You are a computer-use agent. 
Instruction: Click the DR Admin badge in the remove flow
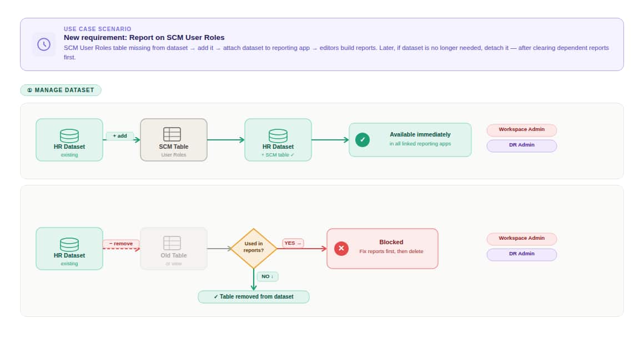coord(522,254)
